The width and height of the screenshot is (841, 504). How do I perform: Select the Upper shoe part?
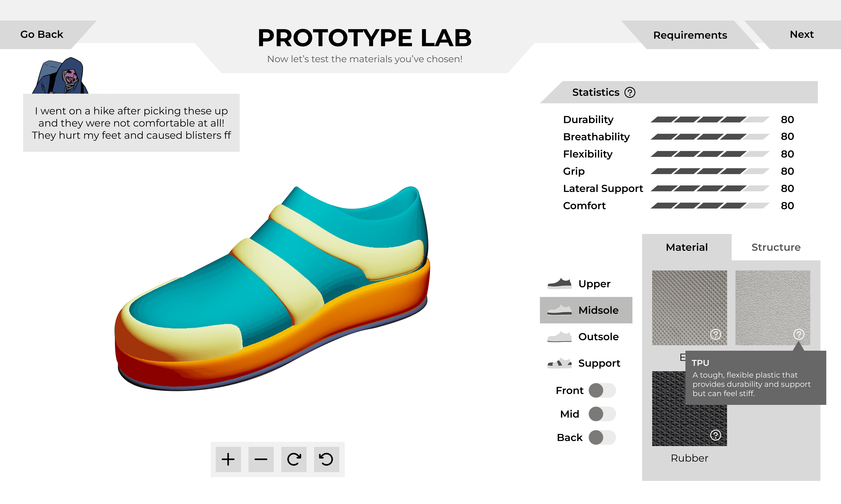coord(586,283)
